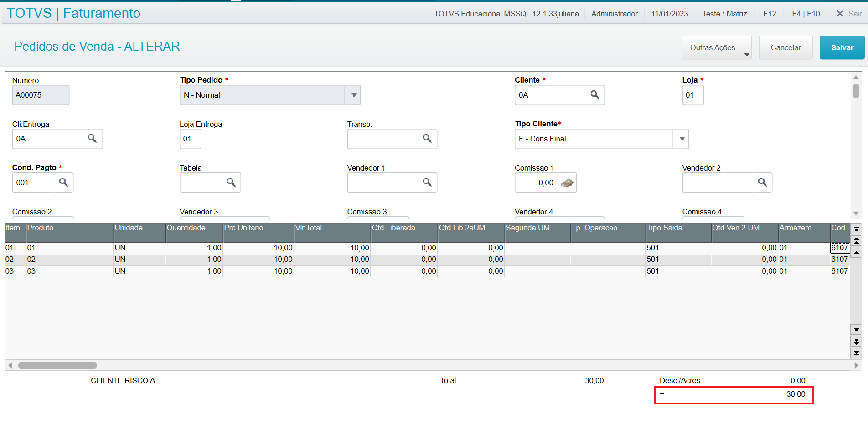Click the grid horizontal scroll-left arrow
The height and width of the screenshot is (426, 868).
(x=10, y=365)
